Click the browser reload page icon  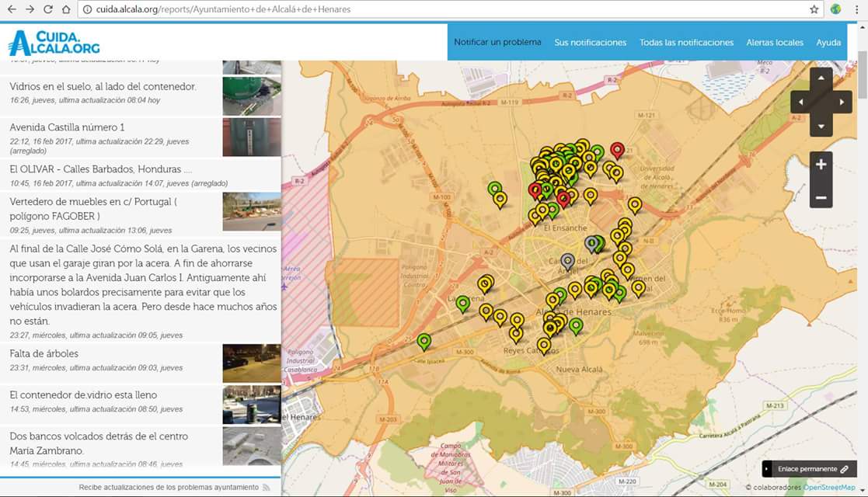[48, 9]
